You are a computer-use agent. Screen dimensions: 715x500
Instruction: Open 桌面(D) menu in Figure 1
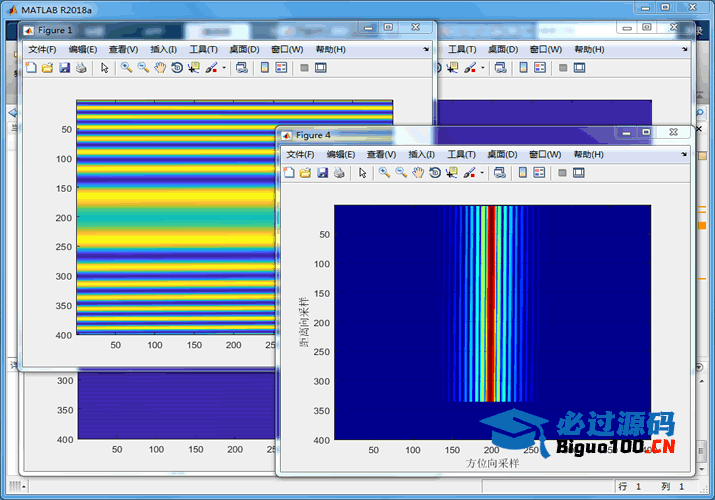pos(244,49)
